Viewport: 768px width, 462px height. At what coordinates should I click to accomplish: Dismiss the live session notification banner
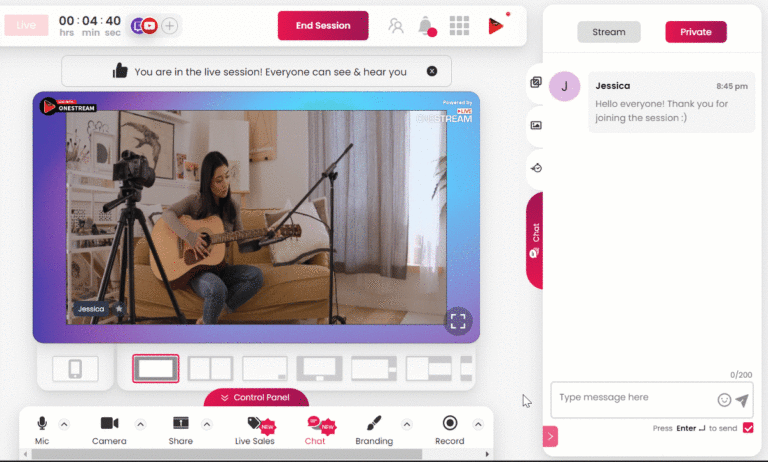432,71
